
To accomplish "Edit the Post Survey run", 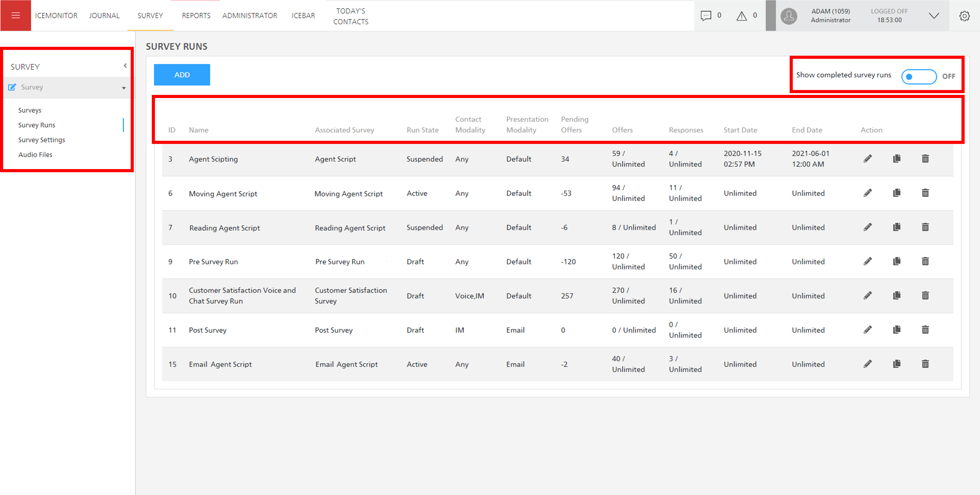I will click(867, 330).
